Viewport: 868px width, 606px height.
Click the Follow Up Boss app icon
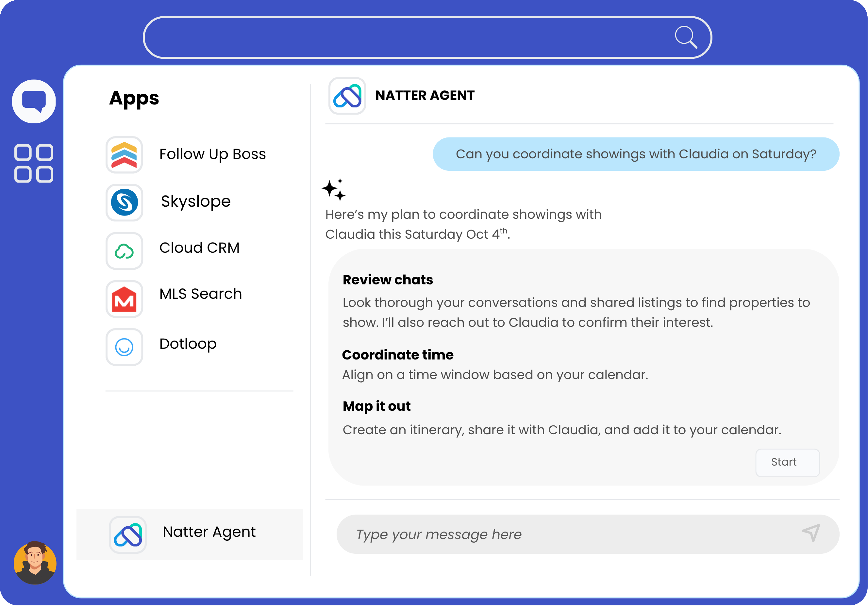coord(125,154)
